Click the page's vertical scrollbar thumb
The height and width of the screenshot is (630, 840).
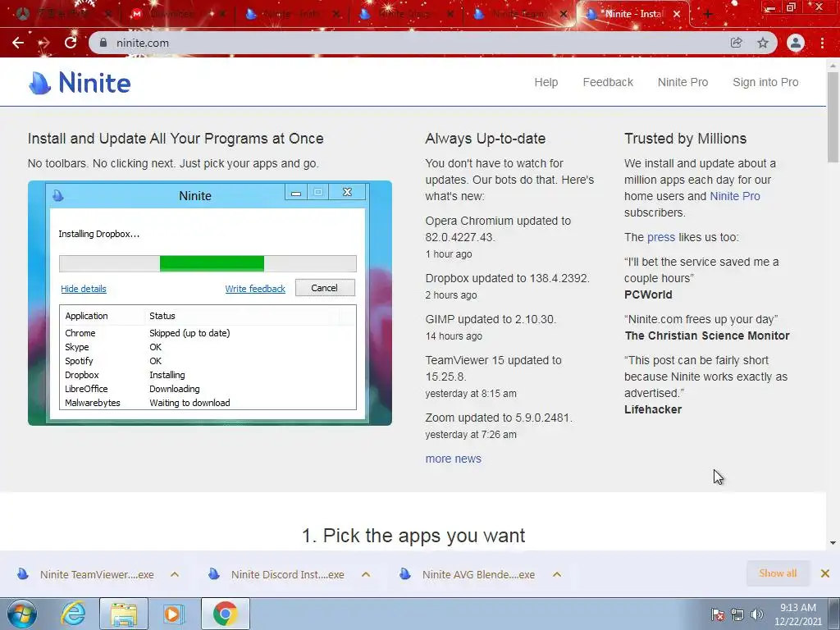point(833,116)
